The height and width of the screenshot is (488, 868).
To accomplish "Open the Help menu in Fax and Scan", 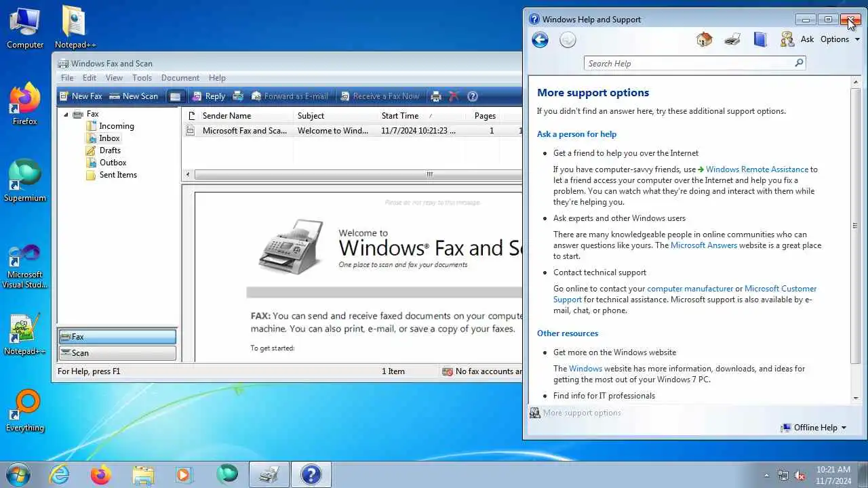I will pos(217,78).
